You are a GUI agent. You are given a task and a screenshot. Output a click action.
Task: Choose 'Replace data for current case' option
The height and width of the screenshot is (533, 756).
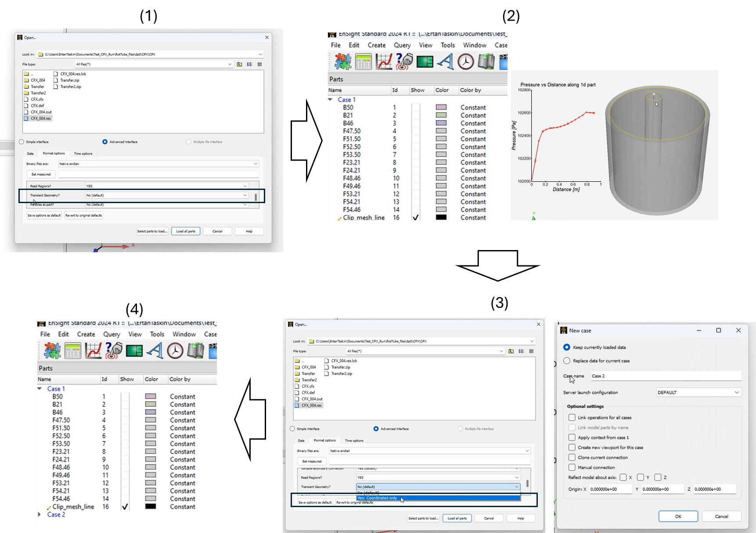click(567, 361)
